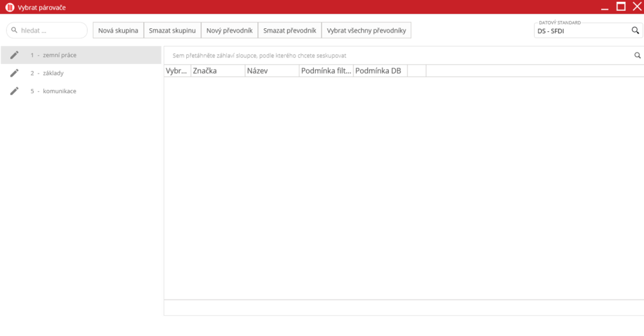Click the magnifier icon in hledat box
The image size is (644, 336).
[14, 30]
